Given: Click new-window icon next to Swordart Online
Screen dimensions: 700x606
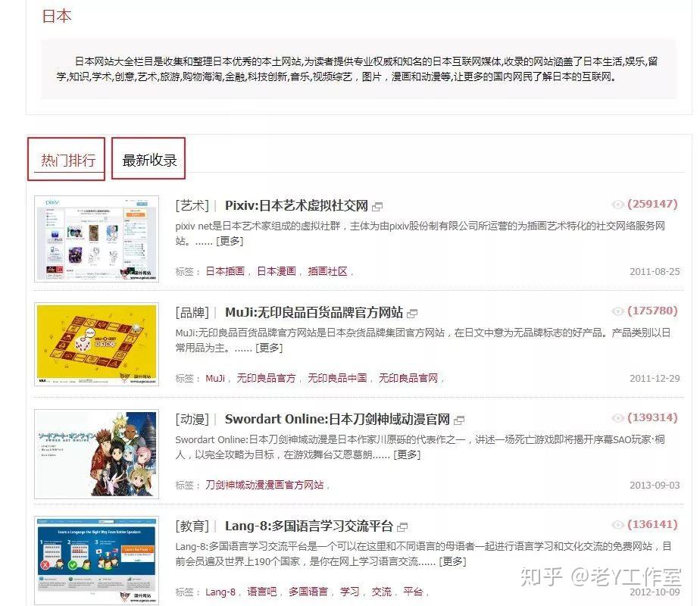Looking at the screenshot, I should [459, 420].
